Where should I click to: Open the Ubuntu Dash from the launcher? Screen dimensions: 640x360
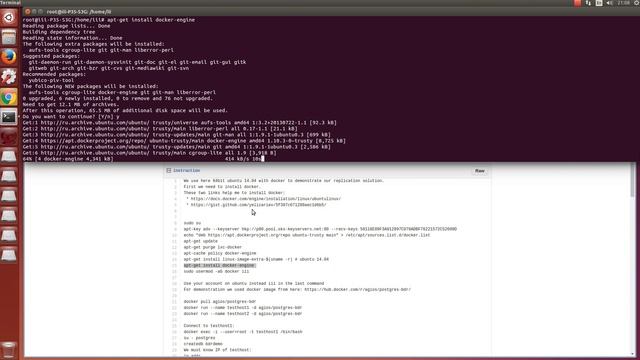pyautogui.click(x=9, y=18)
